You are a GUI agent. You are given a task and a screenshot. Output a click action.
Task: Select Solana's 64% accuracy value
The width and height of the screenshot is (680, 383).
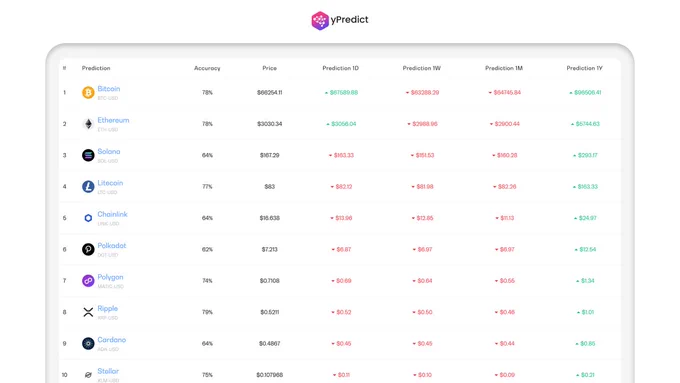coord(207,155)
